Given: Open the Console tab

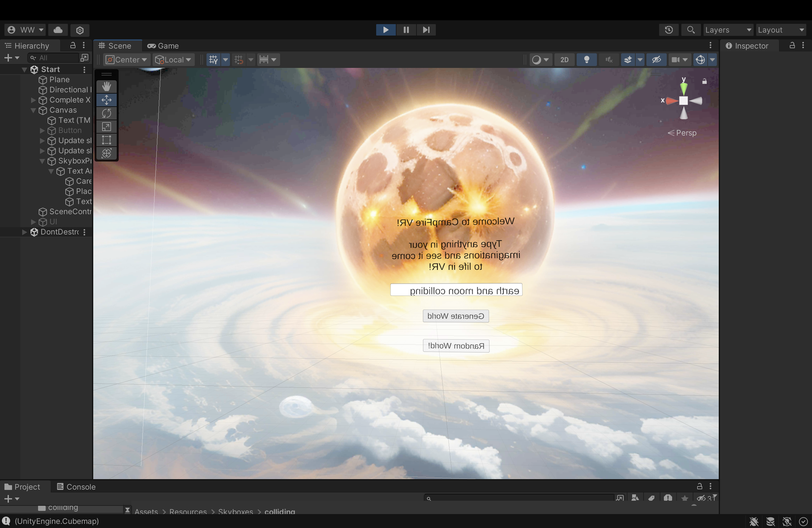Looking at the screenshot, I should click(x=76, y=487).
